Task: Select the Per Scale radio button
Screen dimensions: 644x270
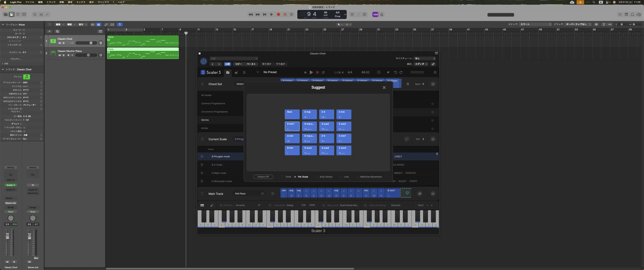Action: pos(295,177)
